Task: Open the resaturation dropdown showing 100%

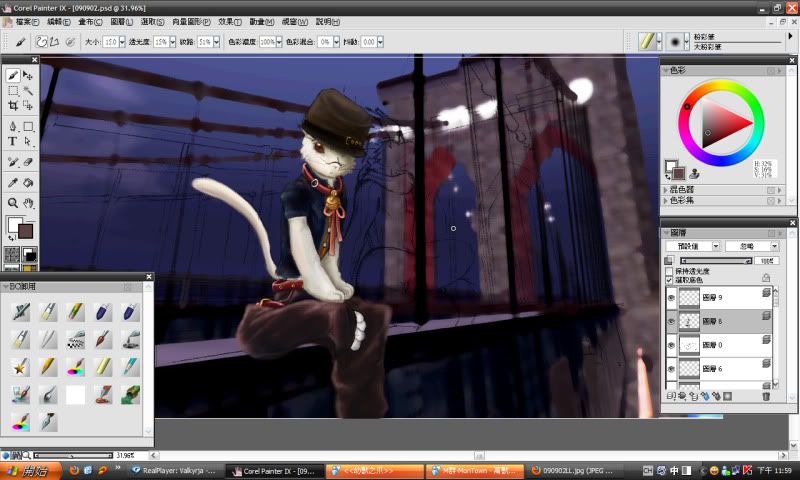Action: 279,42
